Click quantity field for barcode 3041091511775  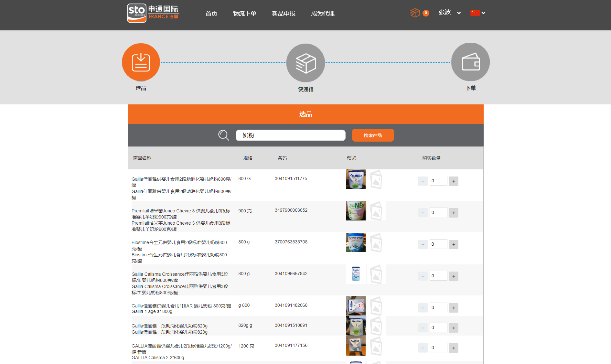438,181
